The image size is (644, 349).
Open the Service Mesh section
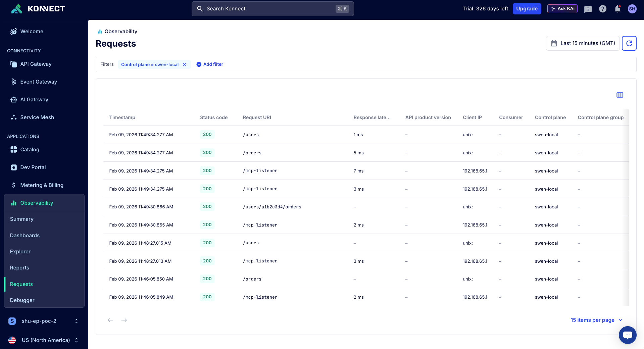(x=37, y=117)
